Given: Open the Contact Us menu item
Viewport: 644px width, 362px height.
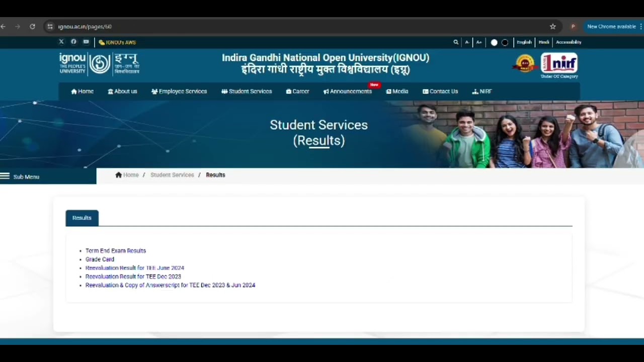Looking at the screenshot, I should click(440, 92).
